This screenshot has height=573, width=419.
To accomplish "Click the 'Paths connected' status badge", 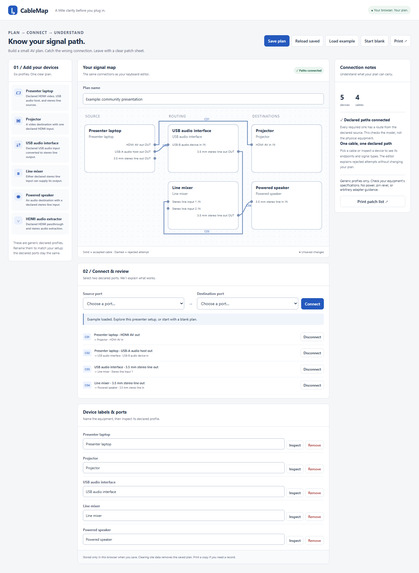I will [309, 70].
